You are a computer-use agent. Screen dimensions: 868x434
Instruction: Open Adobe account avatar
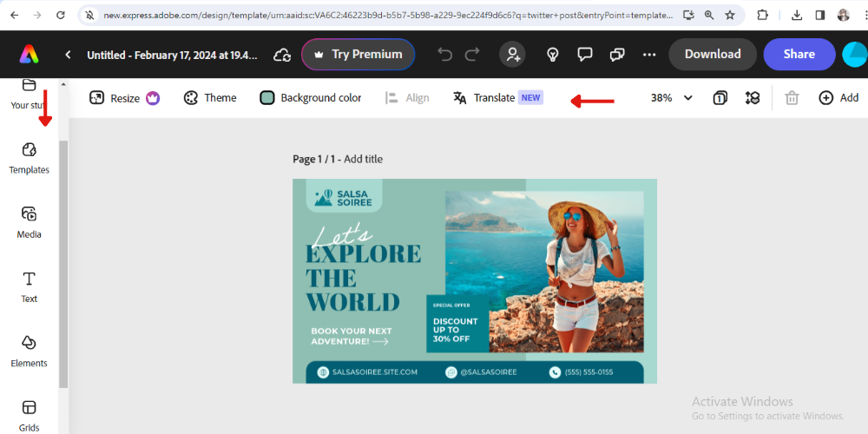(x=855, y=54)
